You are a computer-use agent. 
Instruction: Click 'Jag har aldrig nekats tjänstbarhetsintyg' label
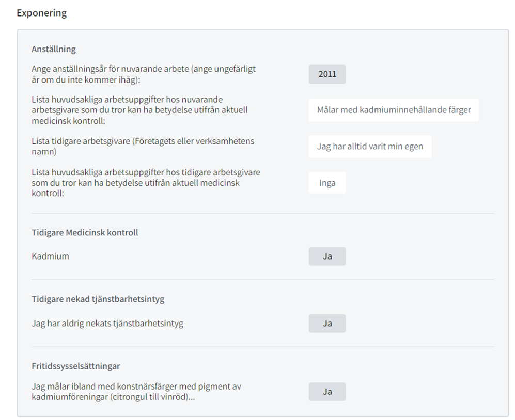(107, 323)
